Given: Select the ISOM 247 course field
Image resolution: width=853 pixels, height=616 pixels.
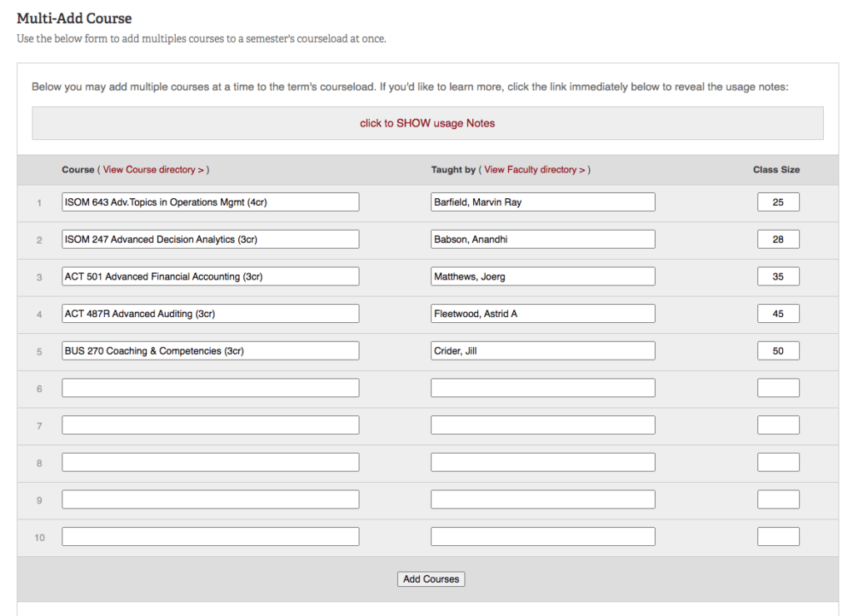Looking at the screenshot, I should tap(210, 240).
